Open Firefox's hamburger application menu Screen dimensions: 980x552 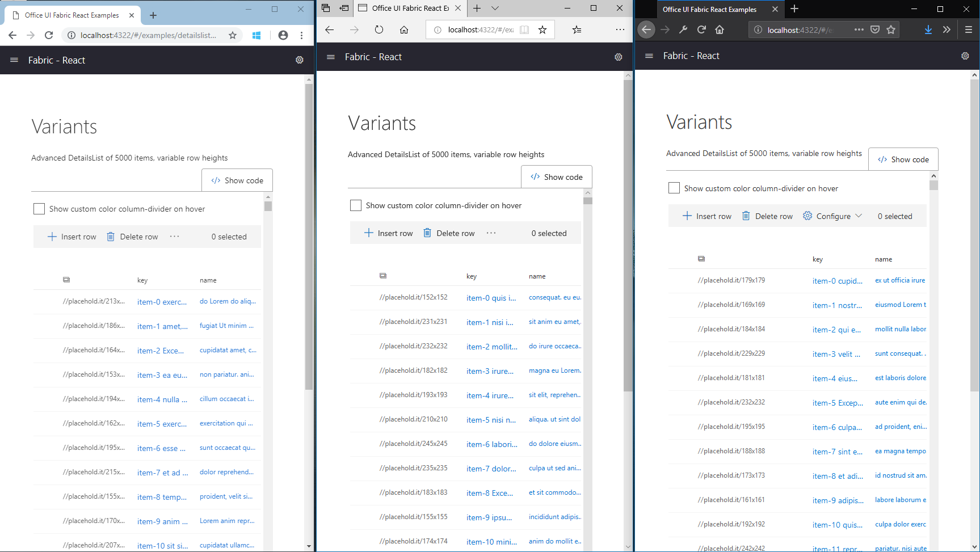[969, 30]
